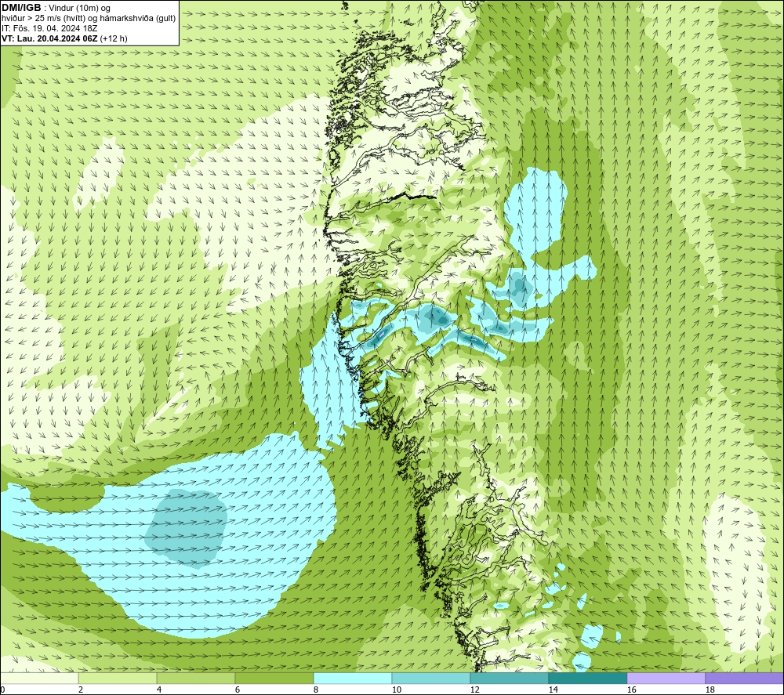Click the legend value 8
784x695 pixels.
click(x=316, y=690)
